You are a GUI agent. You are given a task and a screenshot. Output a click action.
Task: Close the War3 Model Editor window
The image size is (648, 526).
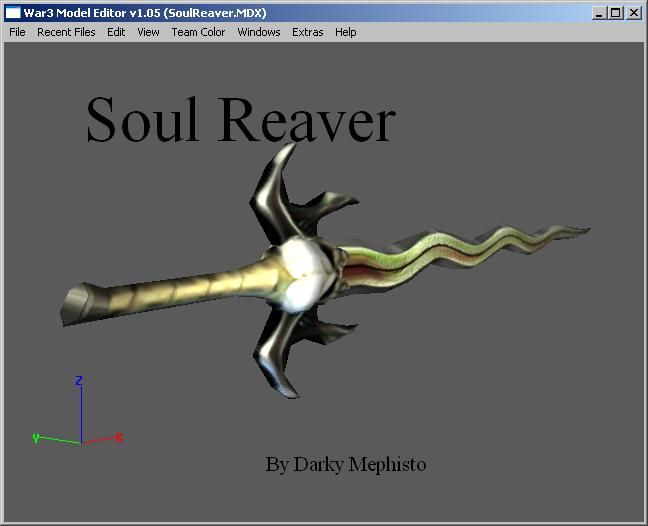[634, 13]
